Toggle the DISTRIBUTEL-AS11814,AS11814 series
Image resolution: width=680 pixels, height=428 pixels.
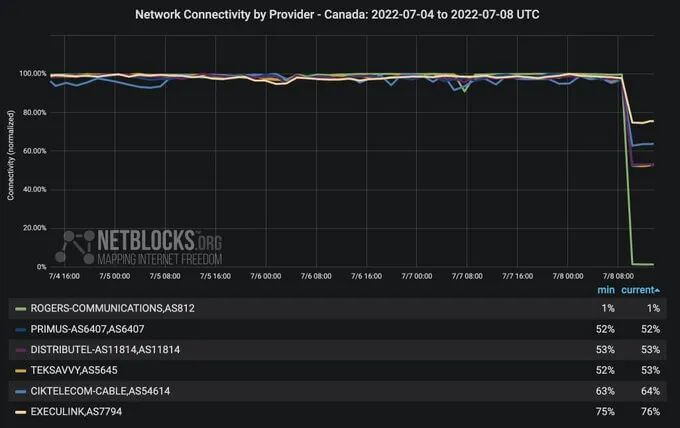pyautogui.click(x=105, y=350)
